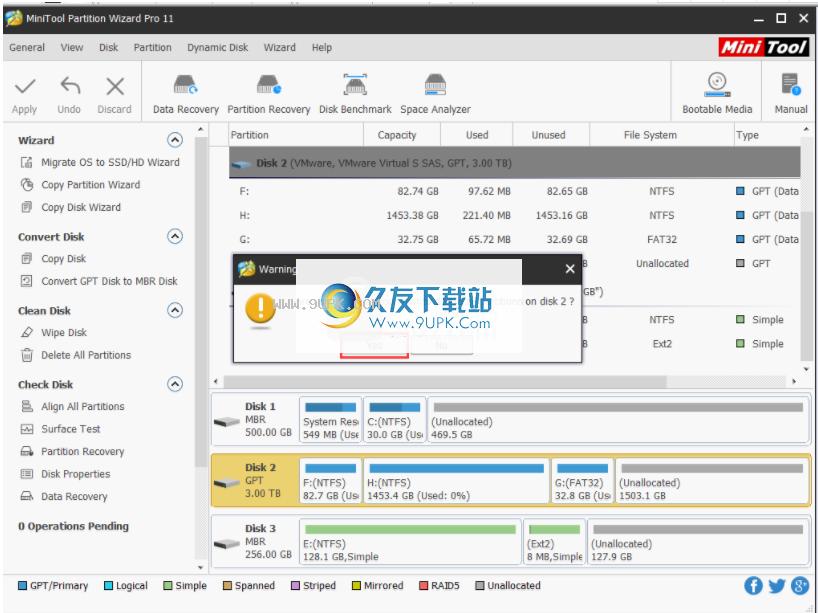Click the Wipe Disk eraser icon

pos(26,332)
